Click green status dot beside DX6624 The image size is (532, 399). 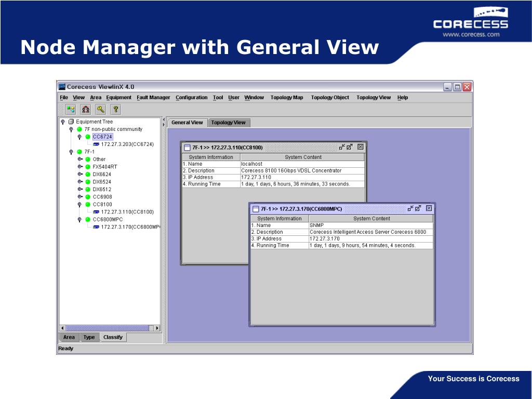pyautogui.click(x=88, y=174)
